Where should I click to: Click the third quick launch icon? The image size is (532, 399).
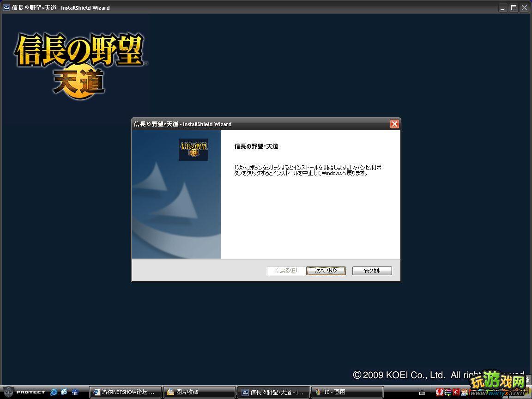pos(75,392)
